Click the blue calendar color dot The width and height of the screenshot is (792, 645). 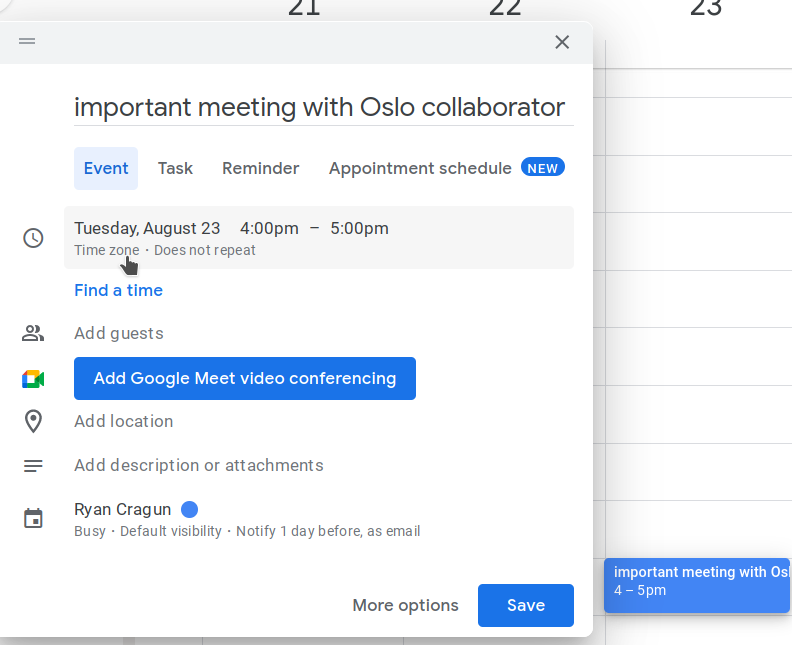click(x=189, y=510)
